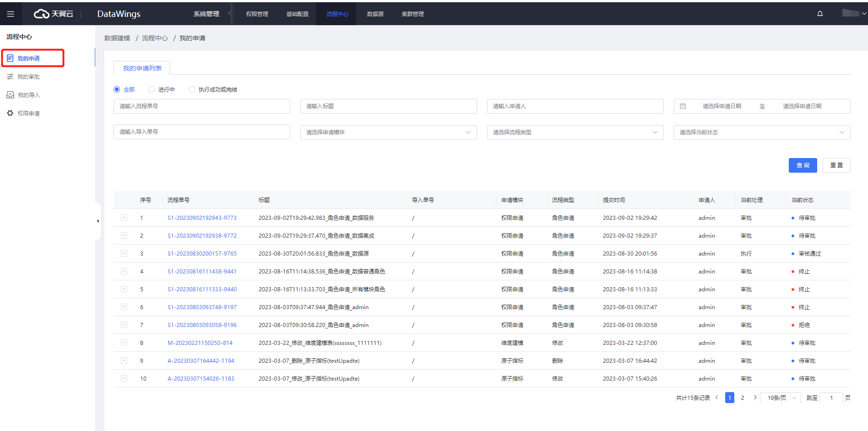Click title 2023-03-07_删除_原子指标(testUpadte)
Screen dimensions: 868x431
point(309,360)
